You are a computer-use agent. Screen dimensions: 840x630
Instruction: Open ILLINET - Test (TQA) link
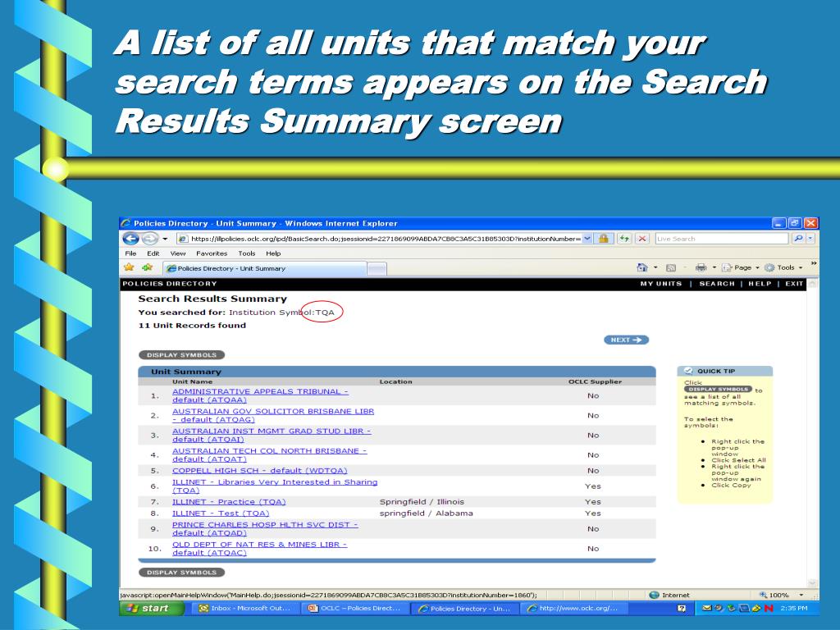(x=221, y=514)
